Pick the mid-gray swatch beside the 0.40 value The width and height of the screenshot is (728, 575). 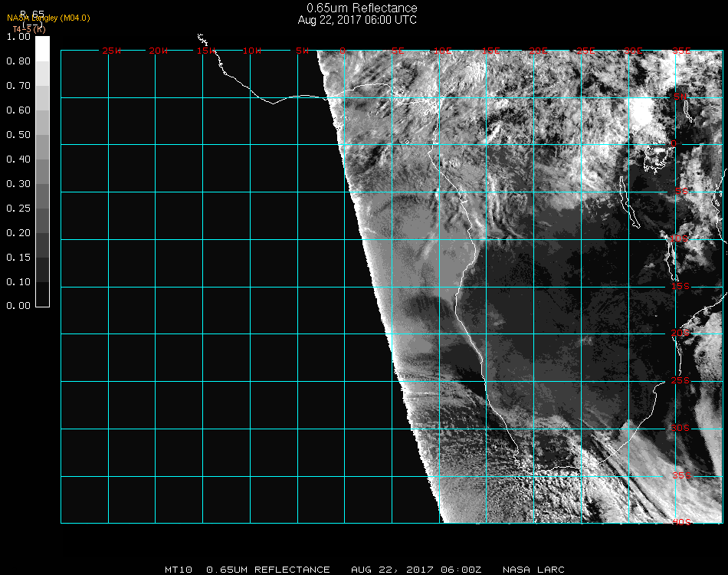pyautogui.click(x=42, y=172)
